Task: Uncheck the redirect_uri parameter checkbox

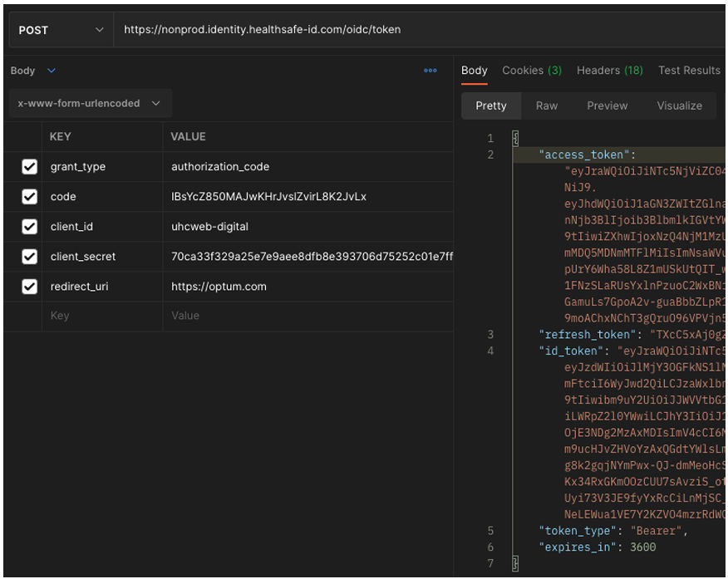Action: click(x=30, y=287)
